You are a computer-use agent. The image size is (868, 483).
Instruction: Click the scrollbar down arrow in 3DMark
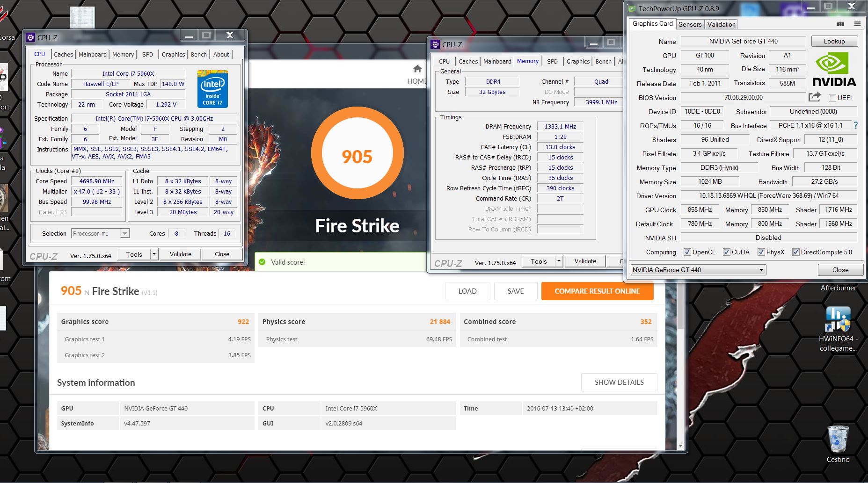click(680, 446)
